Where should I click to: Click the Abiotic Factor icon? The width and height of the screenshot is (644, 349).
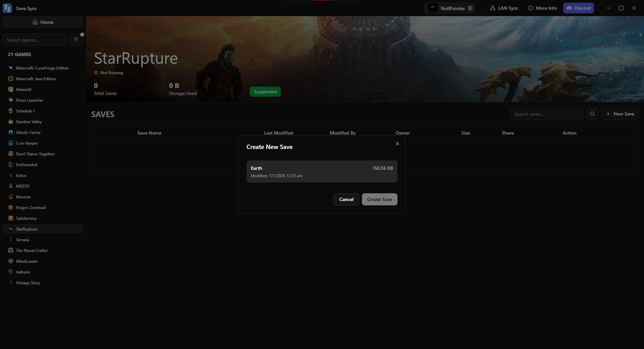[11, 132]
